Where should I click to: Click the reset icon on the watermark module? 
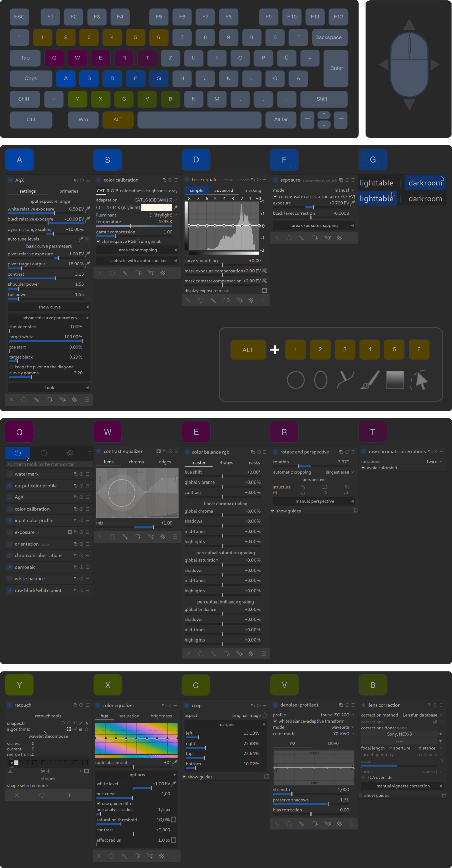[81, 474]
